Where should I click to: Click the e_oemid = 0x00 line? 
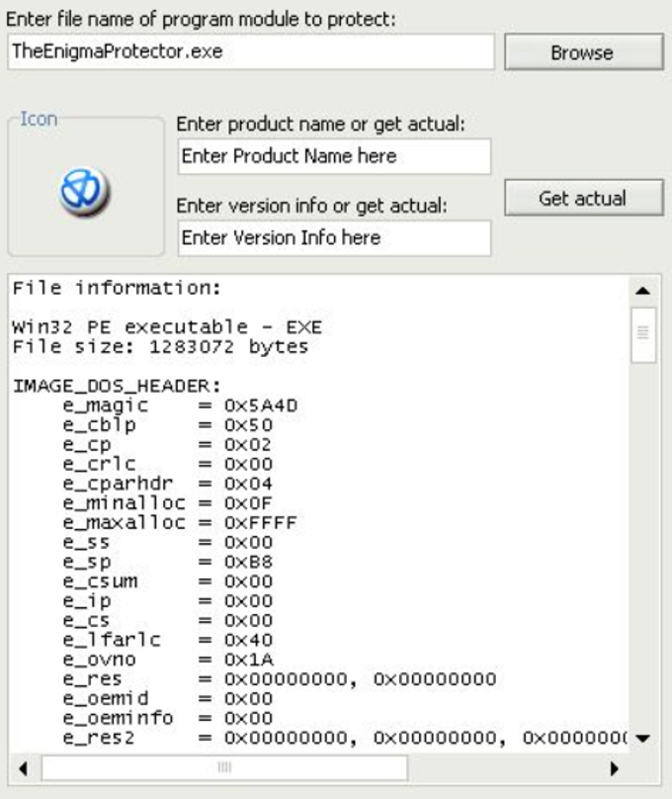(167, 698)
